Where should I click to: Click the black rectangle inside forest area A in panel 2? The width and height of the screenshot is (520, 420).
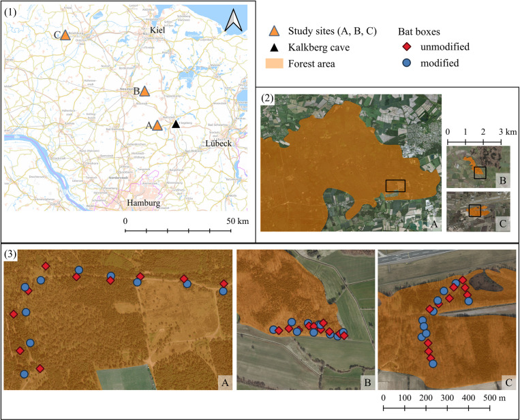point(395,185)
